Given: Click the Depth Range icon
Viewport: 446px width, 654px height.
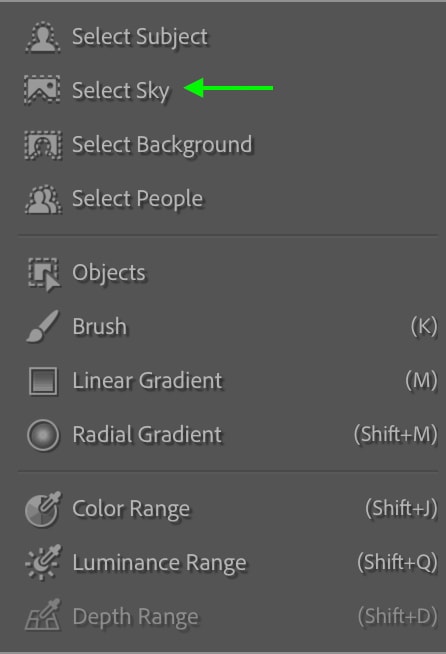Looking at the screenshot, I should [43, 615].
